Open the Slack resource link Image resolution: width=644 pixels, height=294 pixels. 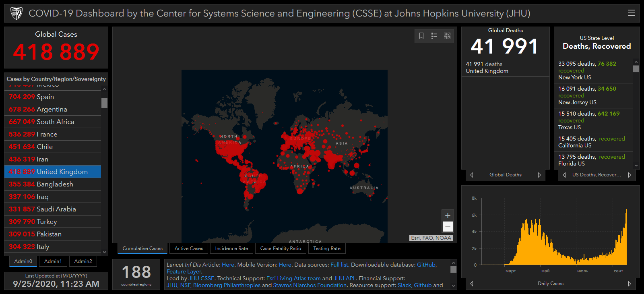click(405, 285)
